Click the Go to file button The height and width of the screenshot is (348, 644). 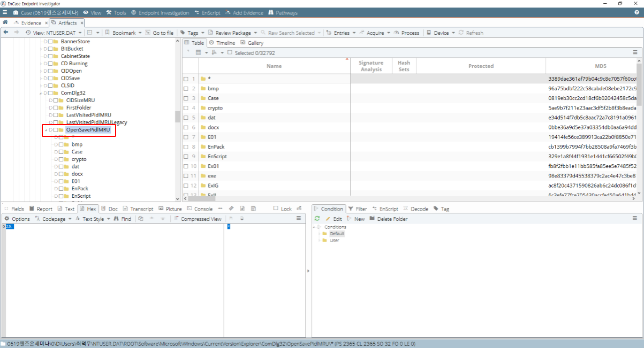[160, 33]
